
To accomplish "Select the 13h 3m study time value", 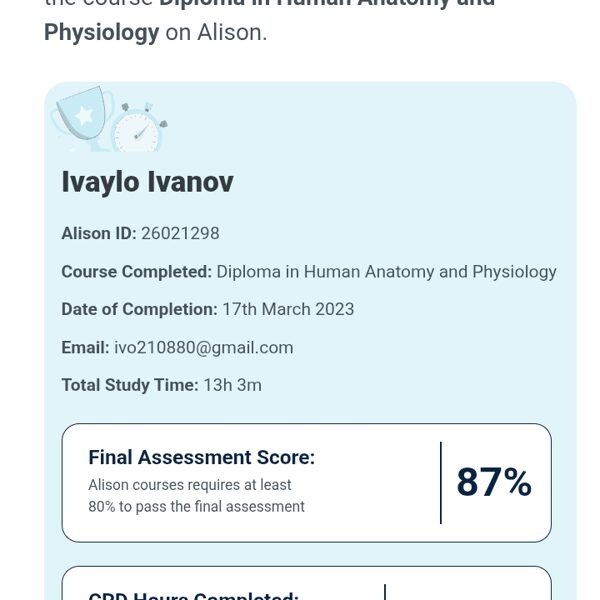I will (x=233, y=386).
